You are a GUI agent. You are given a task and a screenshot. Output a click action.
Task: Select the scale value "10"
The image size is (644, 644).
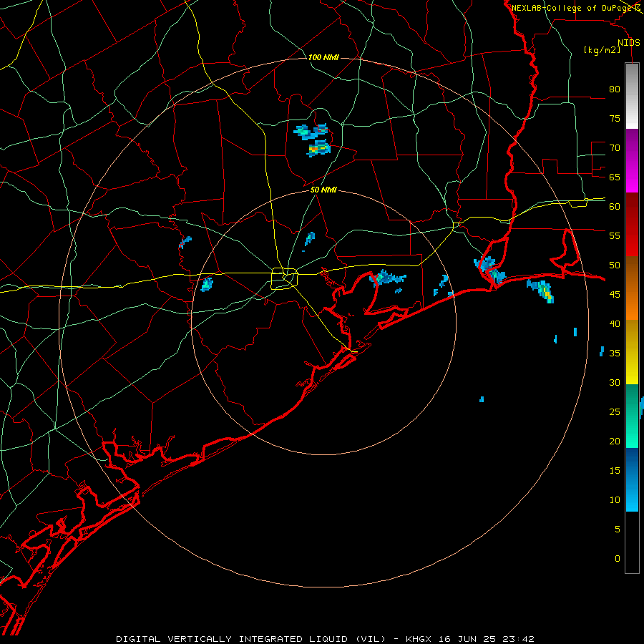pyautogui.click(x=615, y=500)
